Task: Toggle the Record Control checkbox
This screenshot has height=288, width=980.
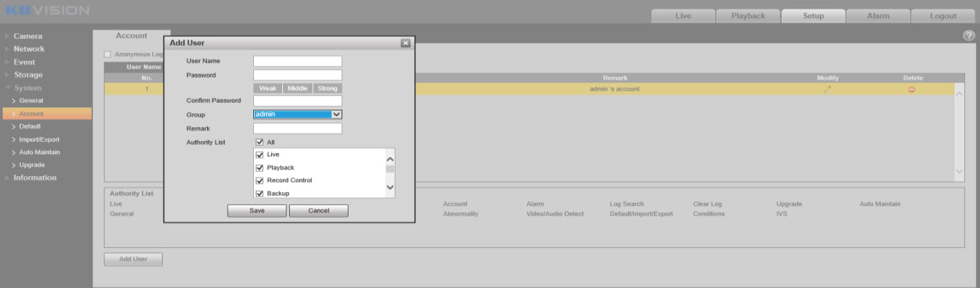Action: point(260,180)
